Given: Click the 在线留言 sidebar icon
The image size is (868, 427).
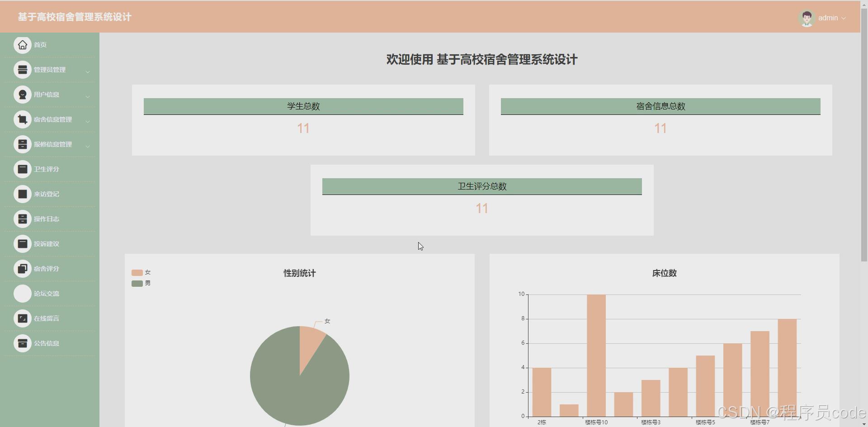Looking at the screenshot, I should coord(23,318).
